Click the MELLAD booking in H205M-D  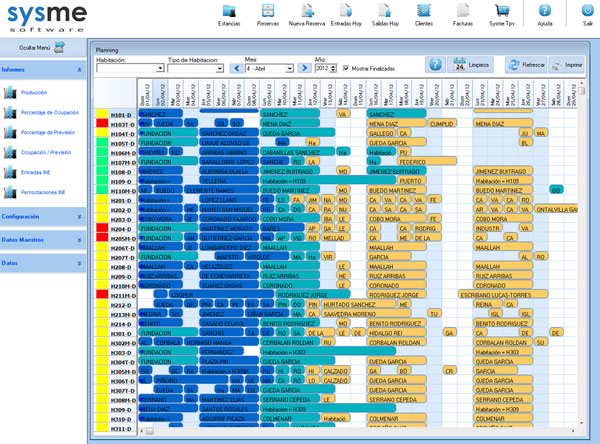(335, 238)
